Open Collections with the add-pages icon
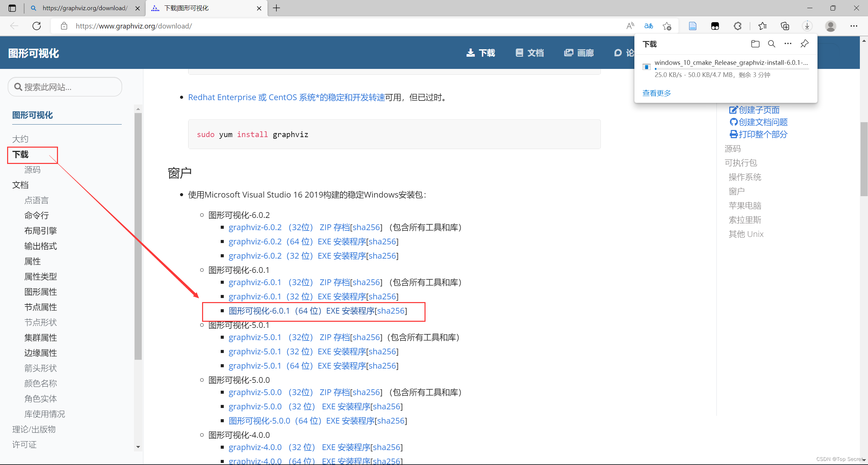 click(x=785, y=26)
